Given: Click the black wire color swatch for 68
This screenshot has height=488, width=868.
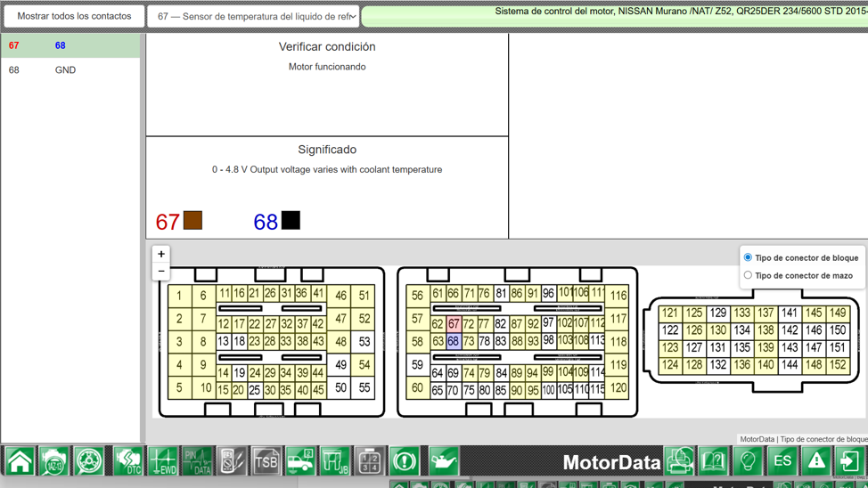Looking at the screenshot, I should coord(291,220).
